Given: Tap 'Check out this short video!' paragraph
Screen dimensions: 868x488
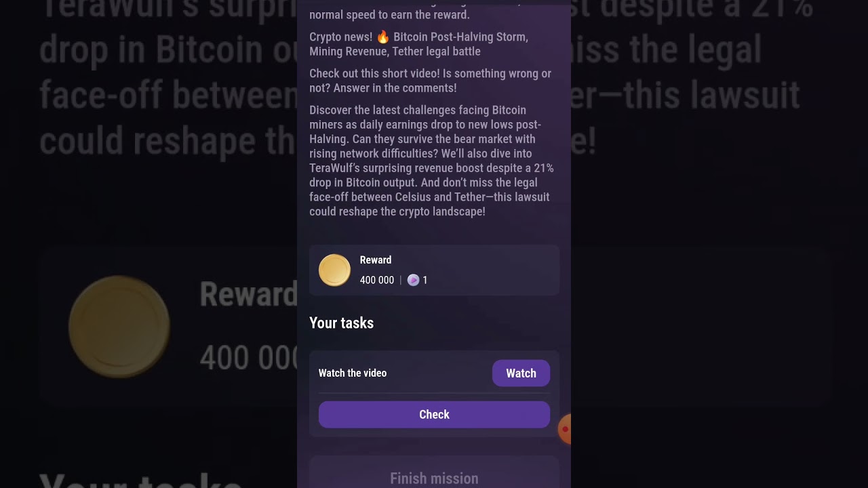Looking at the screenshot, I should point(431,81).
